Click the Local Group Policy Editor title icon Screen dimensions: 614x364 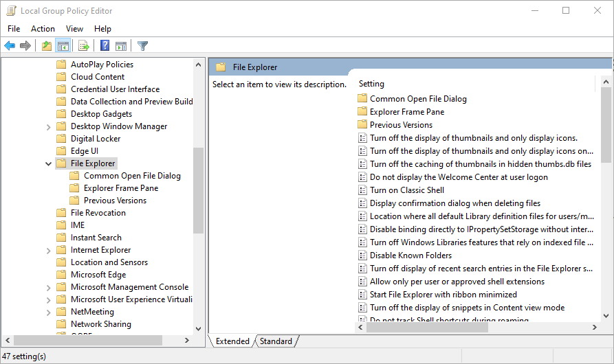tap(12, 10)
